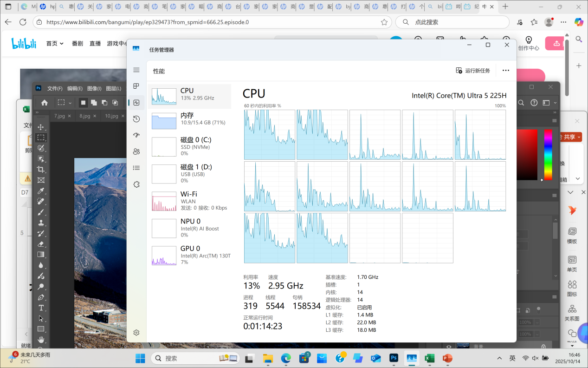Choose the New selection mode button in Photoshop
This screenshot has width=588, height=368.
tap(84, 103)
